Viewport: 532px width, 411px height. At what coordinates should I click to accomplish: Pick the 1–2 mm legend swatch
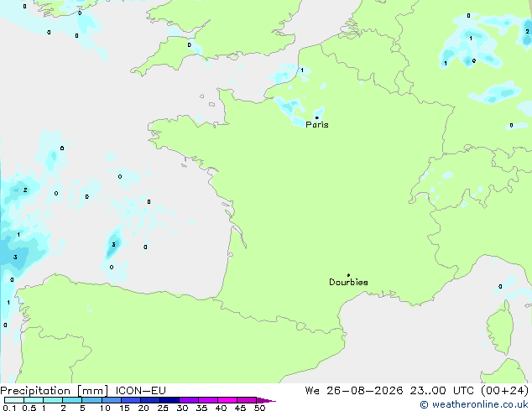pos(53,400)
